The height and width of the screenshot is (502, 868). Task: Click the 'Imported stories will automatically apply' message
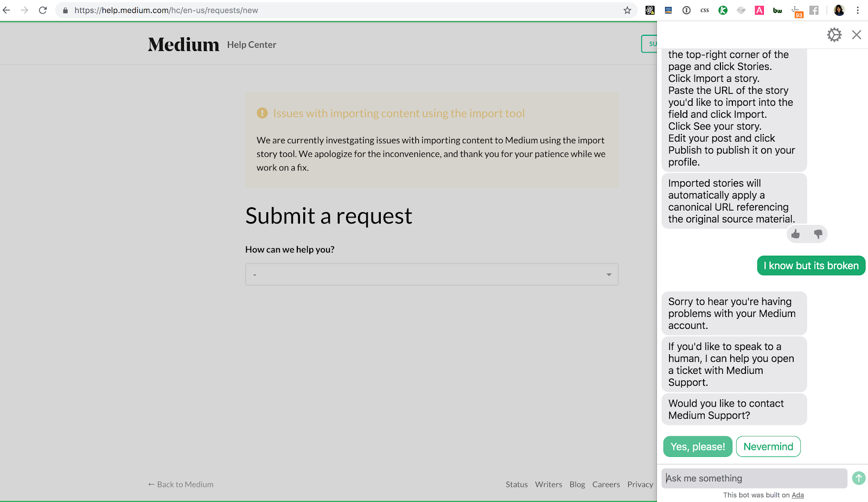734,201
